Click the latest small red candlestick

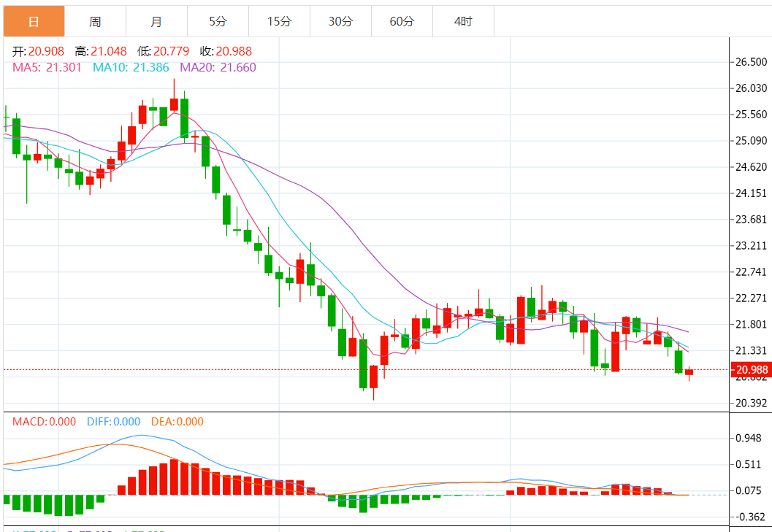(x=689, y=373)
